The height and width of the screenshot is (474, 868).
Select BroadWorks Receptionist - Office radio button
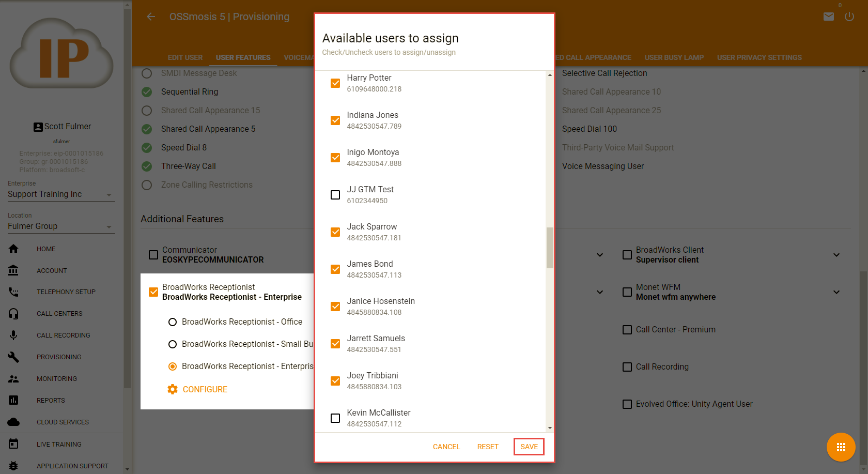pos(173,322)
